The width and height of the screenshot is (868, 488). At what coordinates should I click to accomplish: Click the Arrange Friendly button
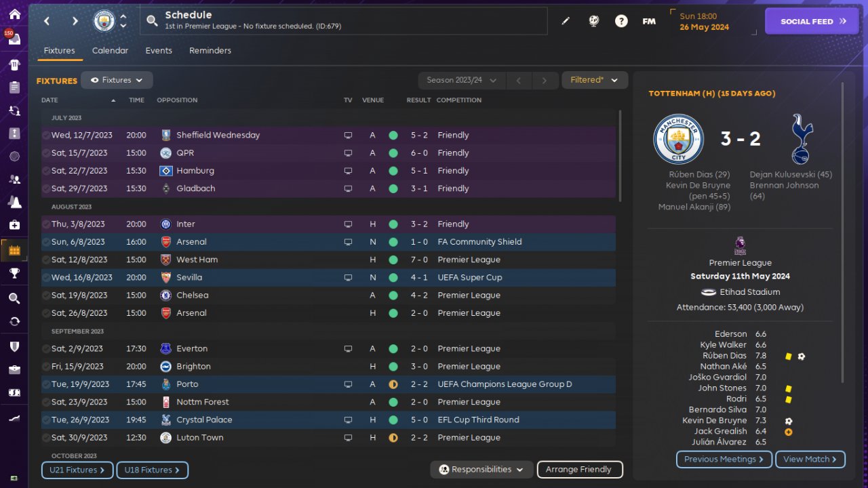point(579,469)
